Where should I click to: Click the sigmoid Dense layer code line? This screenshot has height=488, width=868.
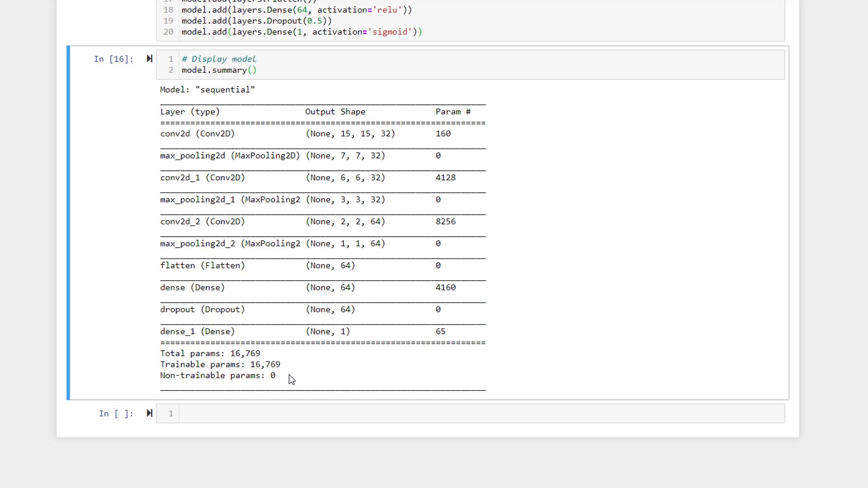301,32
